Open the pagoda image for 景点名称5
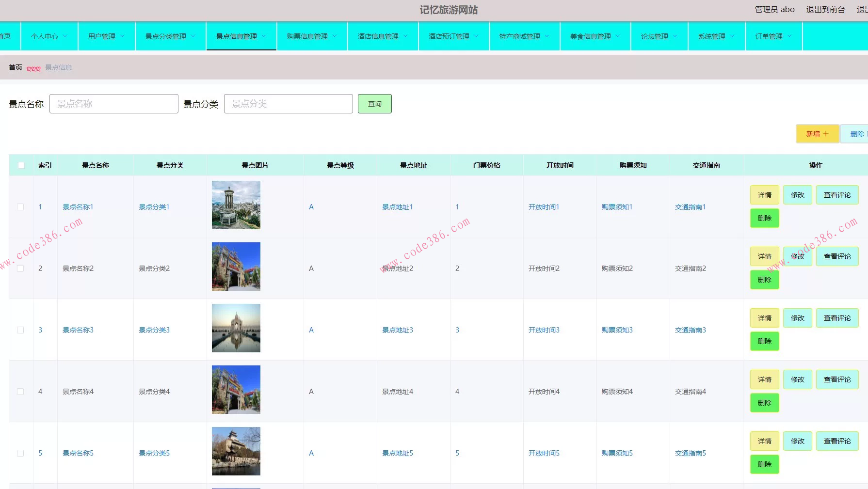 [x=236, y=451]
